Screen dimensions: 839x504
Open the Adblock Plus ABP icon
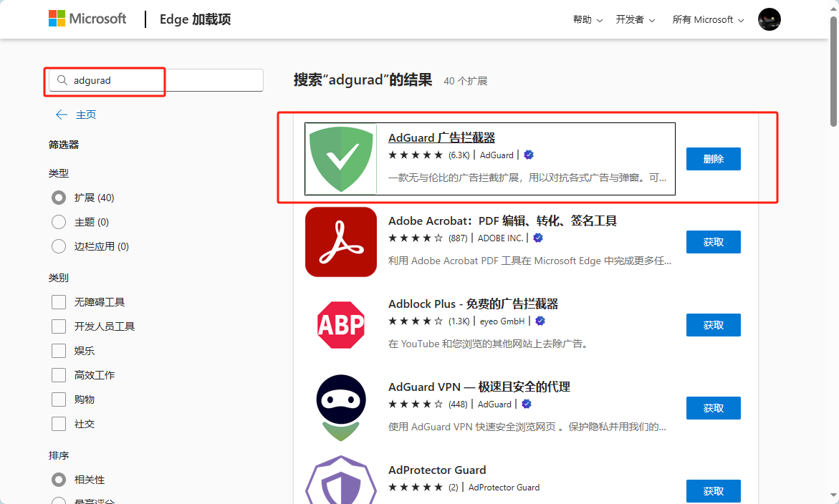pyautogui.click(x=341, y=325)
